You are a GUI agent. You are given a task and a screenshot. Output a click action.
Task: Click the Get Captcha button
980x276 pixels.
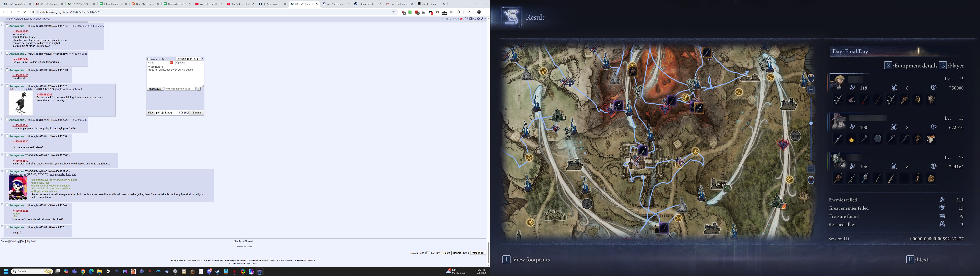click(x=155, y=89)
